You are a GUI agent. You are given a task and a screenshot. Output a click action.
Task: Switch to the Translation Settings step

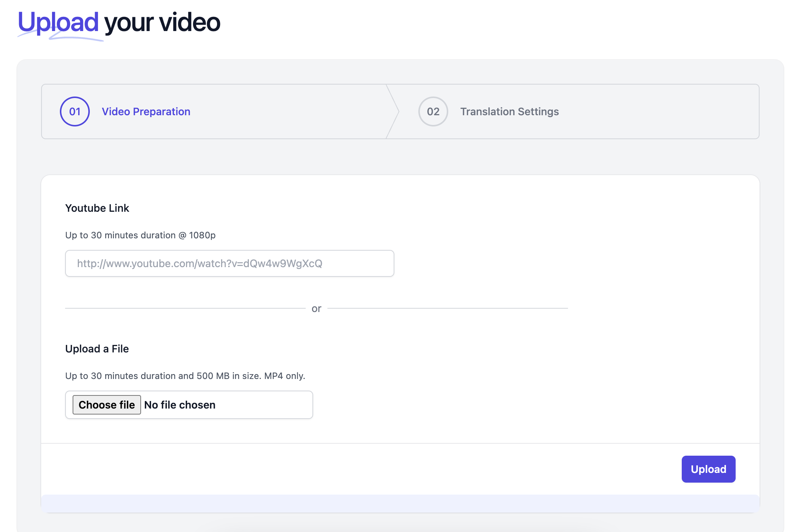coord(509,111)
